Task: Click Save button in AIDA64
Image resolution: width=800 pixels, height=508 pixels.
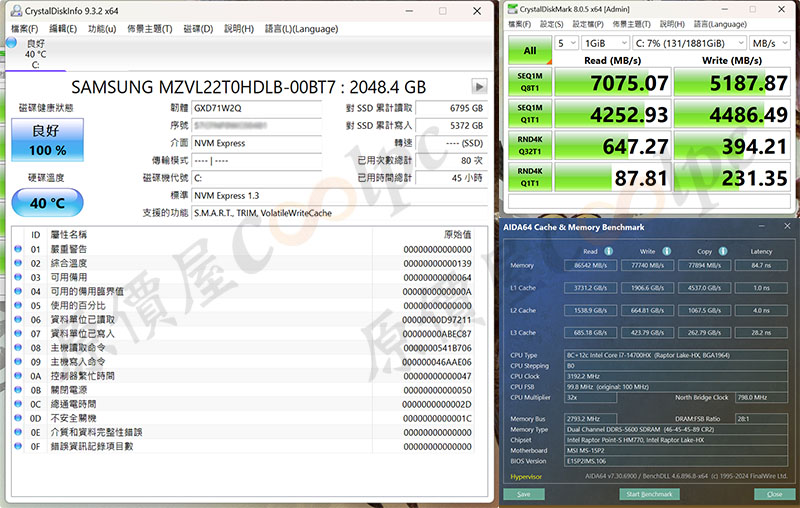Action: (523, 494)
